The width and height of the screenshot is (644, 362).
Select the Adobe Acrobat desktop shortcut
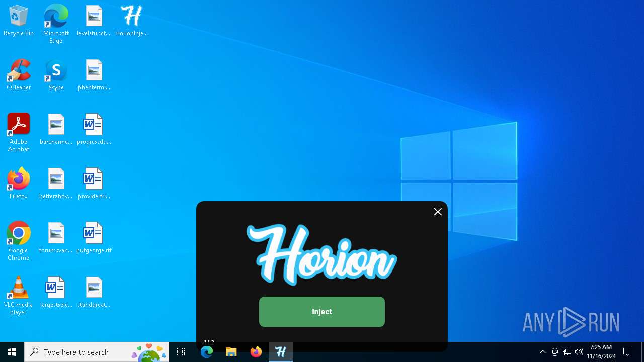coord(19,133)
